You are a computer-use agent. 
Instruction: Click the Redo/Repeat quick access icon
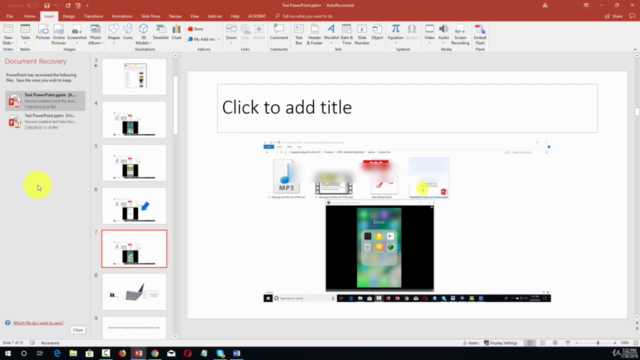(x=68, y=5)
